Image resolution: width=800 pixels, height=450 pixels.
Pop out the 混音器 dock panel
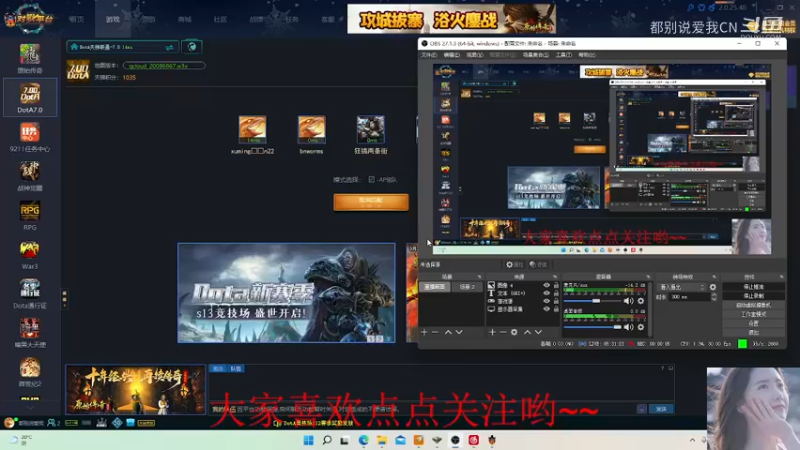648,277
